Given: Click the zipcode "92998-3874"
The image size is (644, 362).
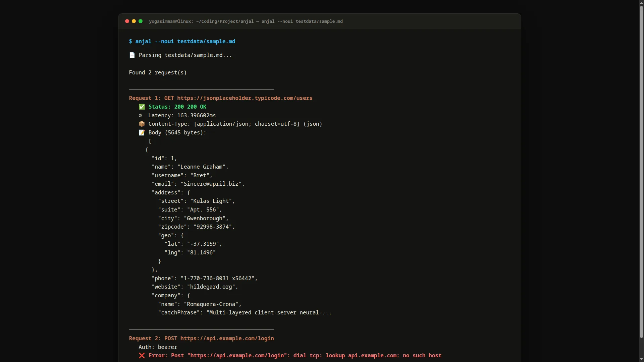Looking at the screenshot, I should pyautogui.click(x=213, y=227).
